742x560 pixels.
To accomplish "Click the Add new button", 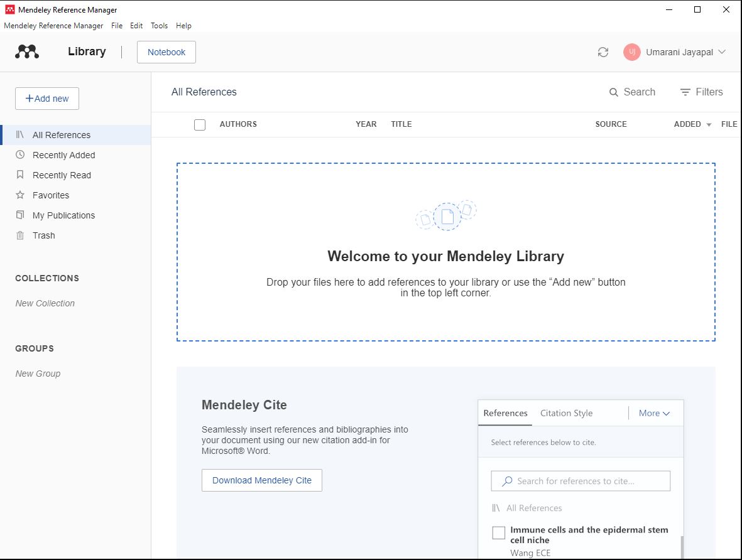I will pos(47,99).
